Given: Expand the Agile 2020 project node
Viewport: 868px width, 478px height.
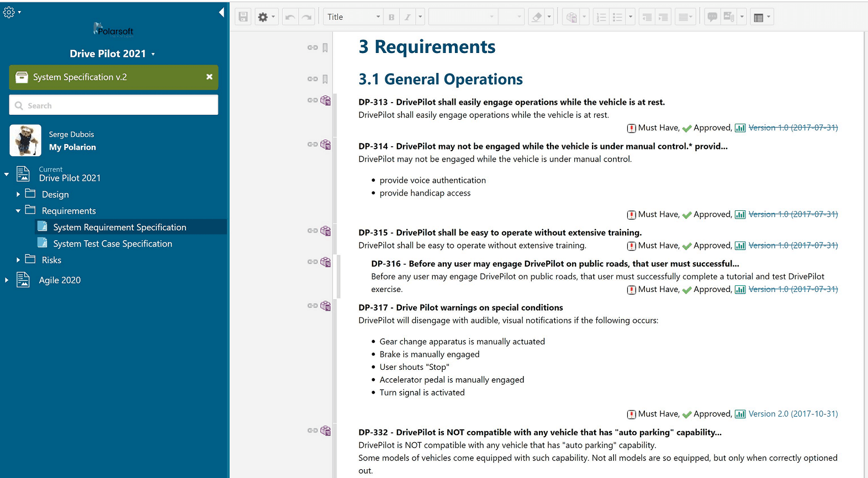Looking at the screenshot, I should [7, 280].
